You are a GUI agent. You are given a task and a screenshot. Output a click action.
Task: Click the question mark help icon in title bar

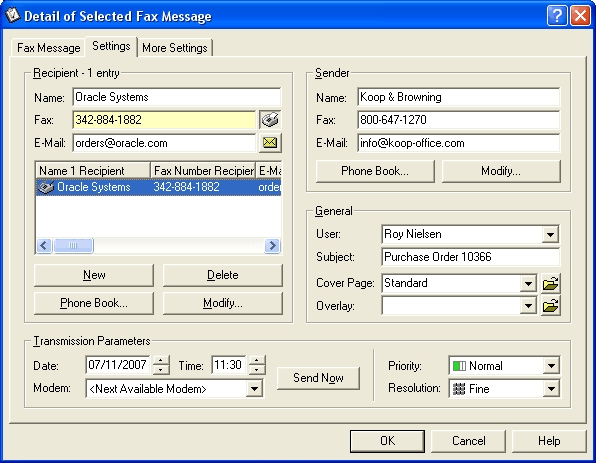coord(557,16)
